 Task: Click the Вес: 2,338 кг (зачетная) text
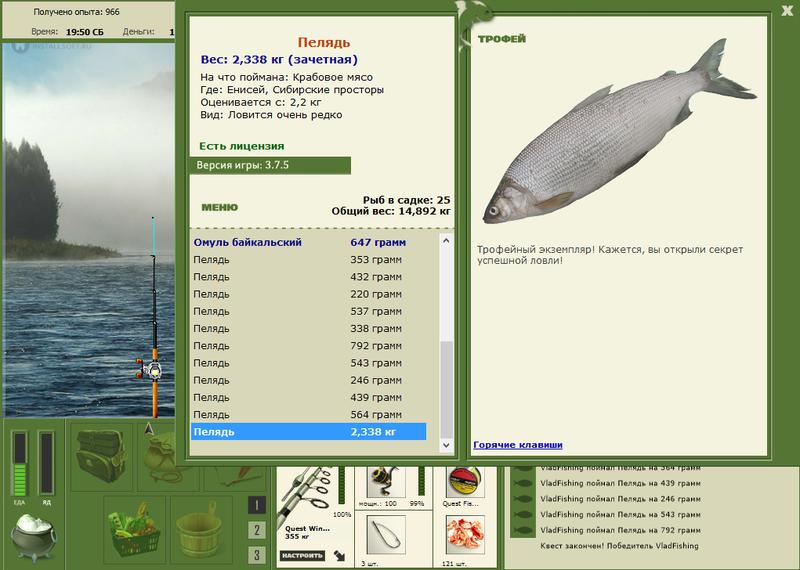(279, 60)
